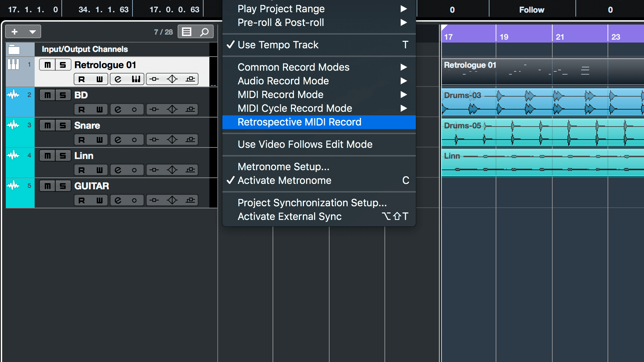The height and width of the screenshot is (362, 644).
Task: Mute the Snare track
Action: [48, 125]
